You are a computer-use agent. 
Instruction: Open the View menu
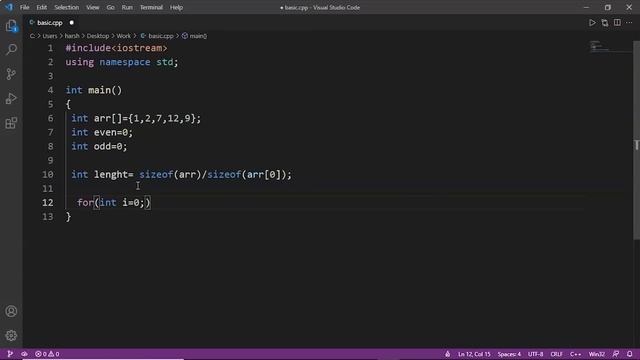(x=93, y=7)
